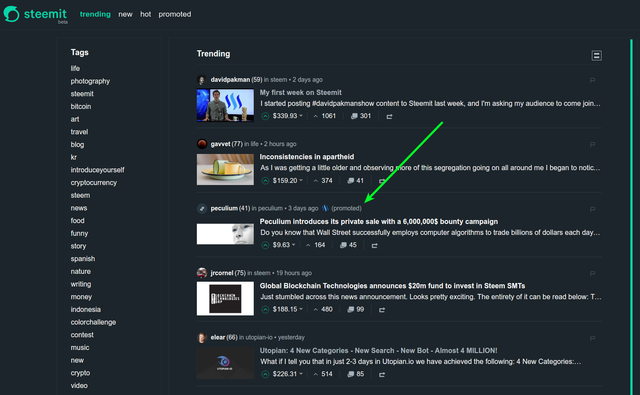Switch to the promoted tab
The width and height of the screenshot is (640, 395).
pyautogui.click(x=175, y=14)
